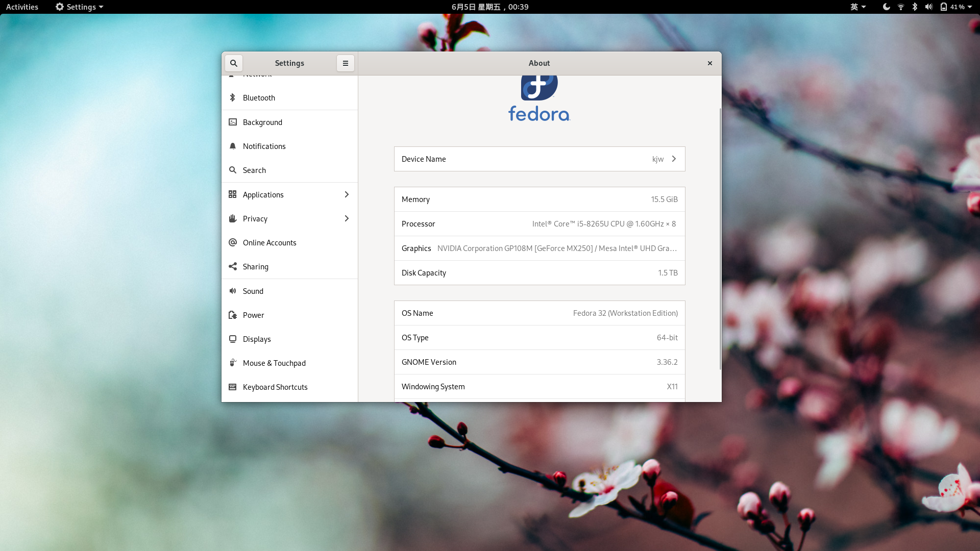Click the Settings menu label
980x551 pixels.
(x=78, y=7)
